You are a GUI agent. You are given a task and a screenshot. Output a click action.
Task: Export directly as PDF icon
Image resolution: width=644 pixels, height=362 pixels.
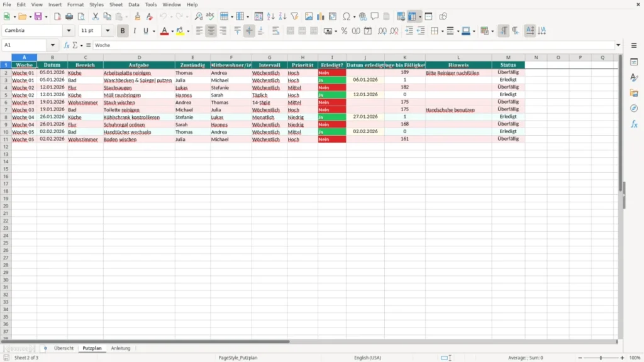point(57,16)
